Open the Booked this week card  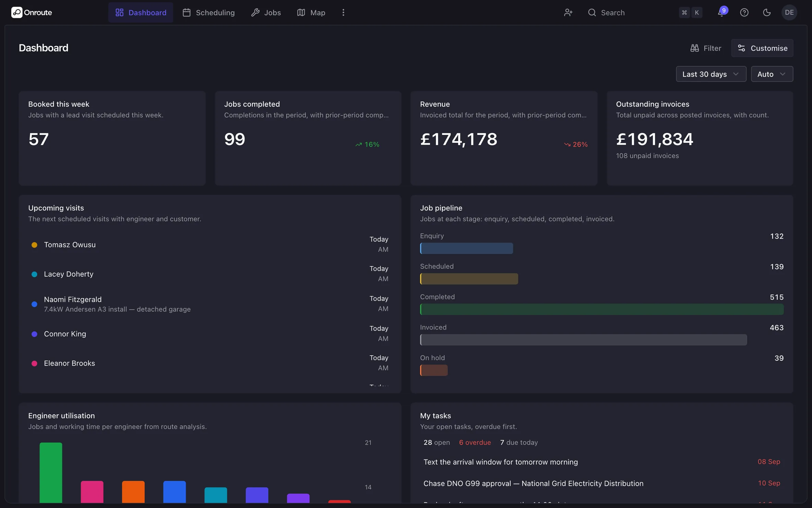coord(112,138)
